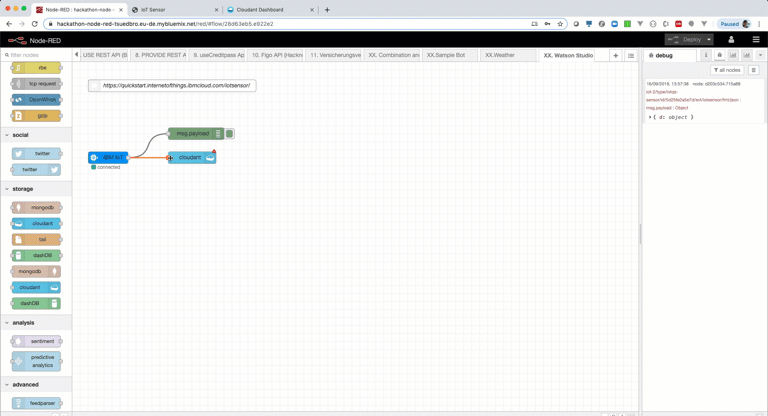Viewport: 768px width, 416px height.
Task: Select dashDB palette node with left icon
Action: 36,255
